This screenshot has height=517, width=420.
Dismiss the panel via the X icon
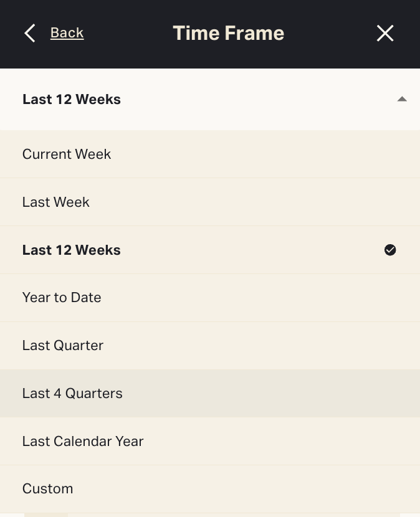(385, 33)
